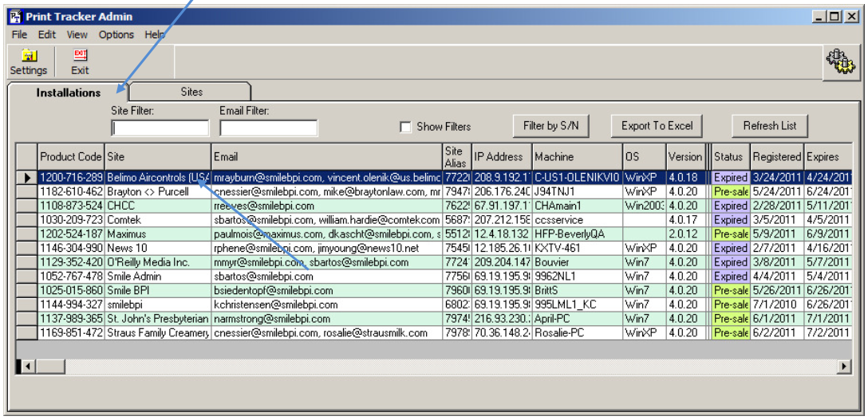Click product code 1182-610-462 cell
This screenshot has width=868, height=420.
point(71,192)
